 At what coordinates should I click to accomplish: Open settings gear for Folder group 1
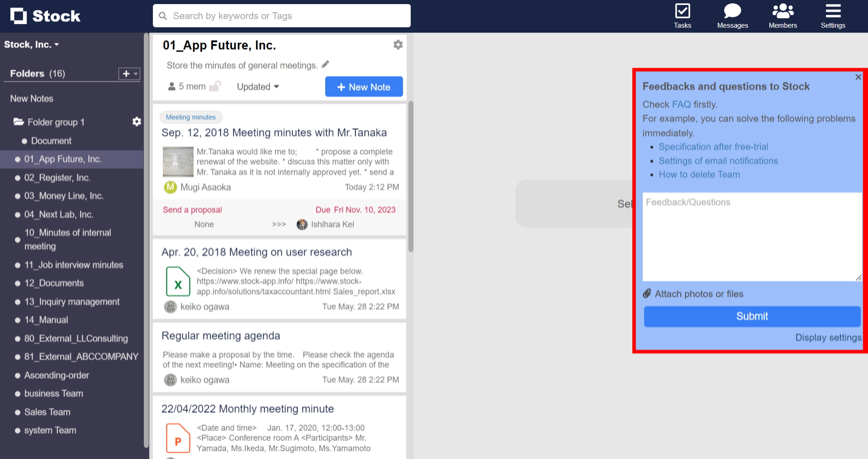click(137, 121)
